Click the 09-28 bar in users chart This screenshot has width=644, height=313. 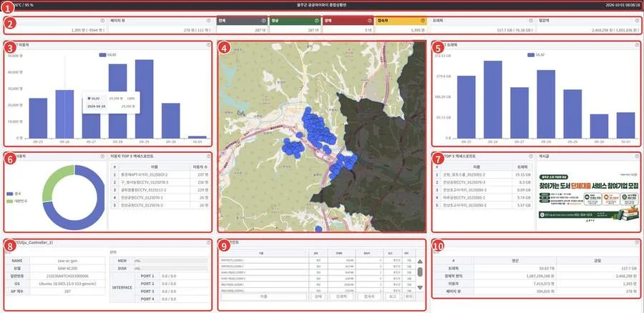(x=117, y=101)
